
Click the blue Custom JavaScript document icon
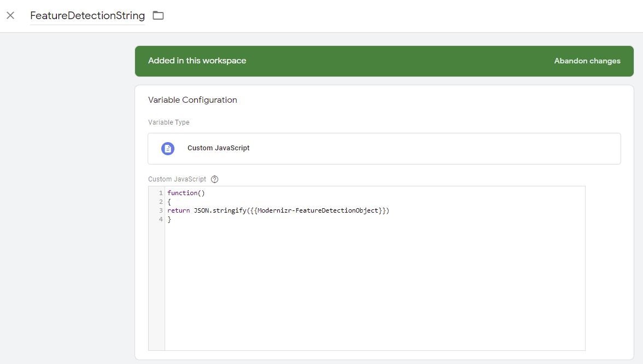167,148
